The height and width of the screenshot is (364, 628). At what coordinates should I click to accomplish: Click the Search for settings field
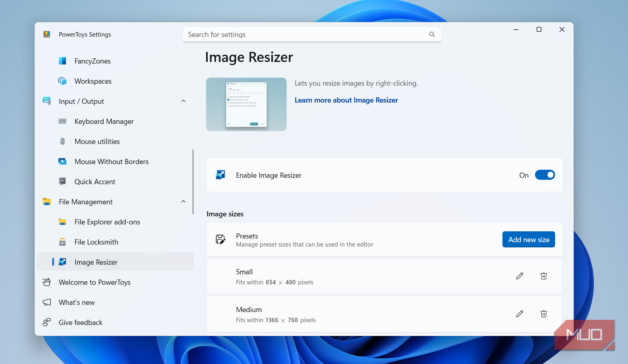click(312, 35)
